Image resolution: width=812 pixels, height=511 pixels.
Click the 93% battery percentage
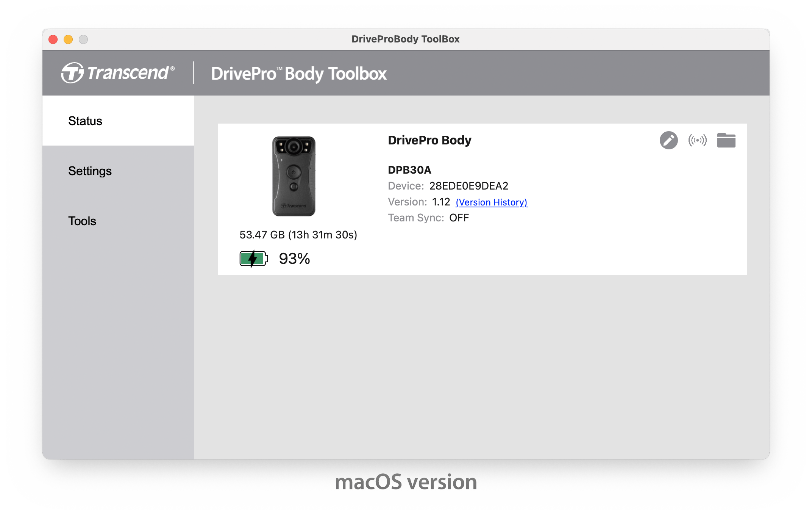tap(294, 259)
